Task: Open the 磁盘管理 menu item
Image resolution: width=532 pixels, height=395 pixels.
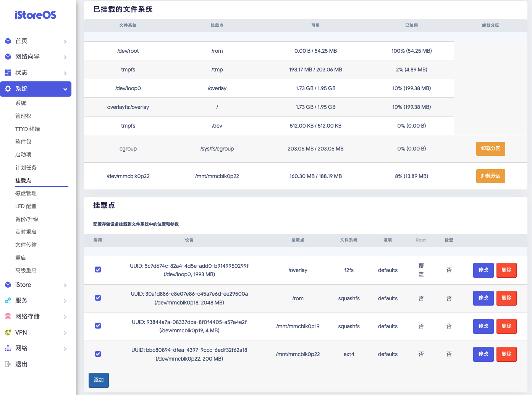Action: 26,193
